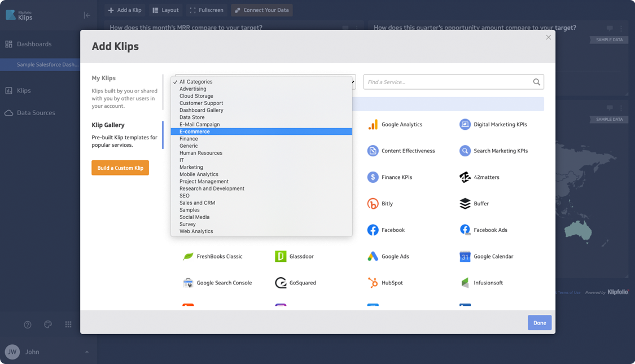Click the Bitly logo icon
The width and height of the screenshot is (635, 364).
(373, 203)
